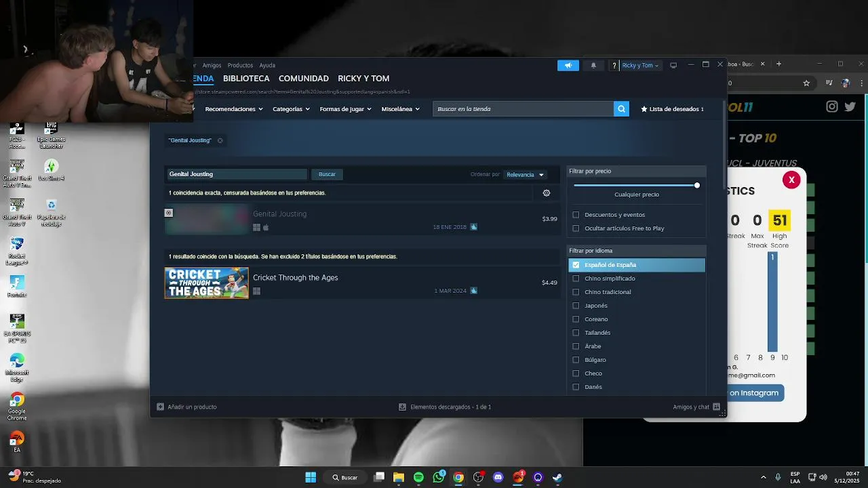Image resolution: width=868 pixels, height=488 pixels.
Task: Click the Instagram icon in browser window
Action: click(x=832, y=106)
